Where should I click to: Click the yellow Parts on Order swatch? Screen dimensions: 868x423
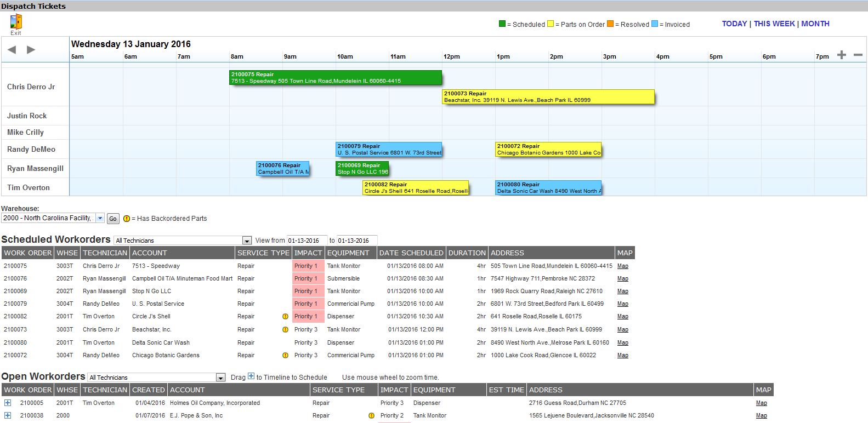coord(551,24)
